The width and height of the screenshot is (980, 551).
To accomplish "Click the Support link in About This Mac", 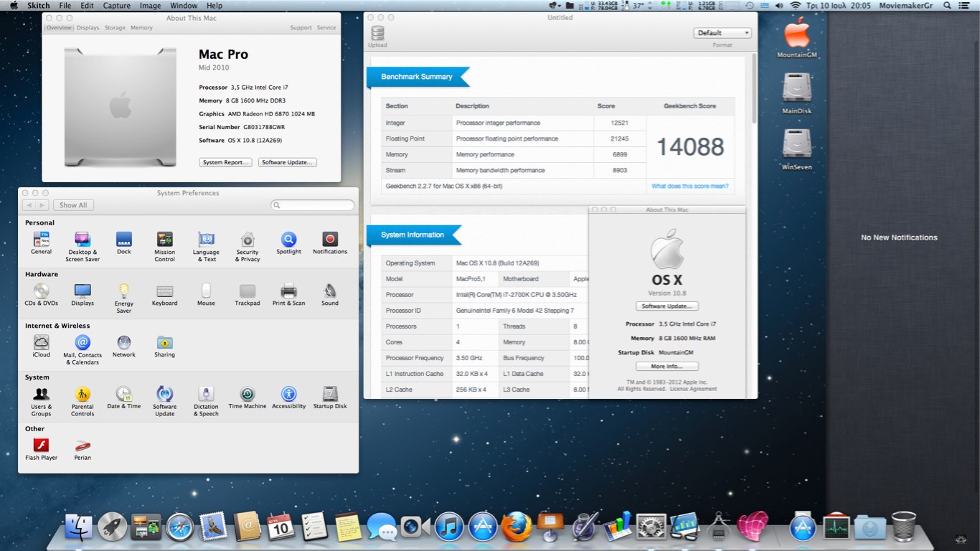I will (x=301, y=28).
